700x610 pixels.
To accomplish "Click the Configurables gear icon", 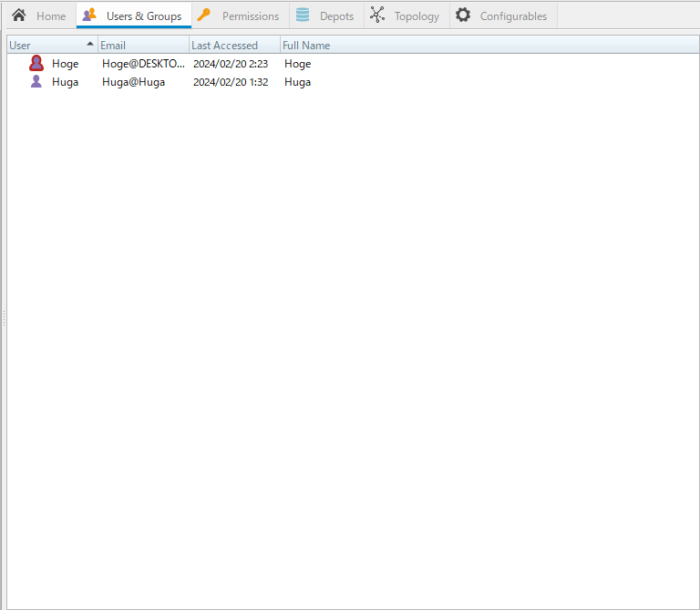I will point(463,15).
